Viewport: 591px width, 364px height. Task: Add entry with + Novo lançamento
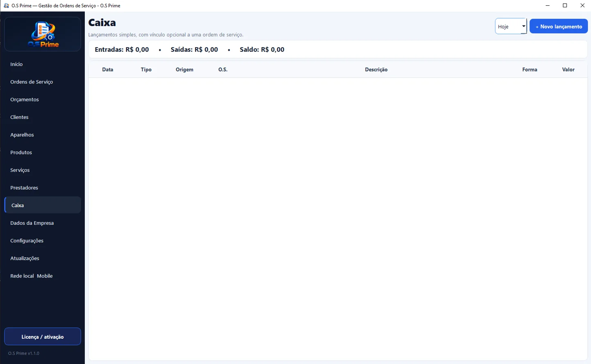[x=558, y=26]
